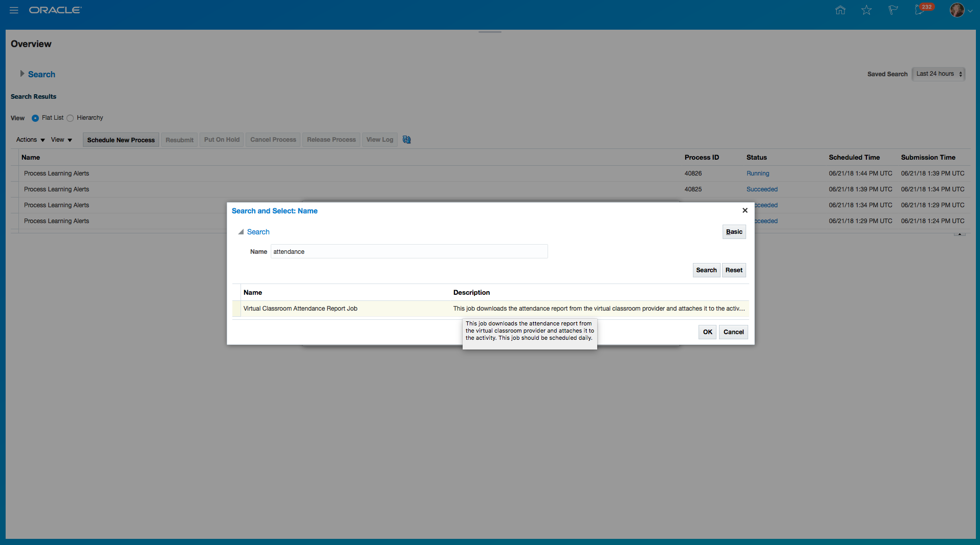Click the View Log button
980x545 pixels.
tap(380, 140)
